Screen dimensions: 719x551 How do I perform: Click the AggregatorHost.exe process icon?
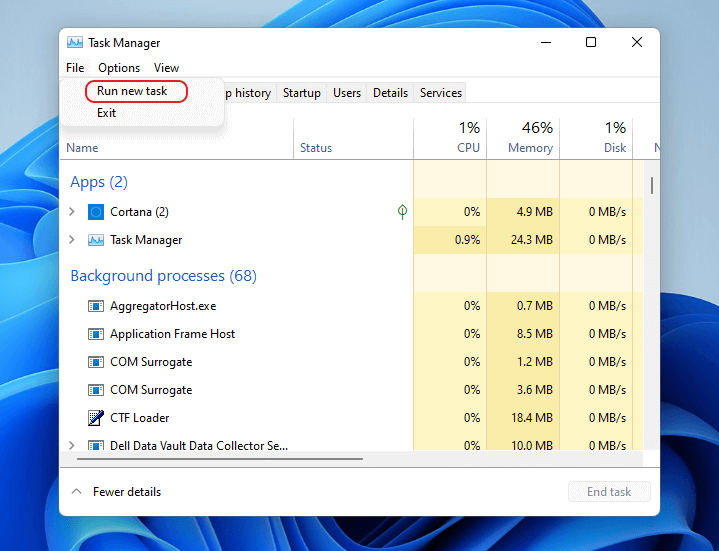pos(96,306)
